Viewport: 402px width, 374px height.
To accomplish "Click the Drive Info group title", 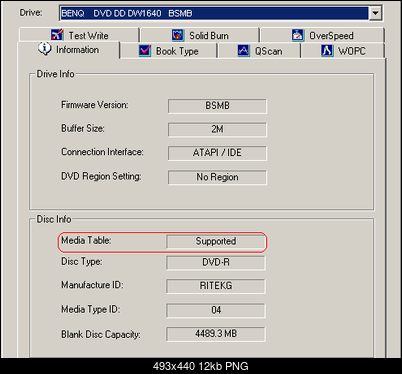I will [x=55, y=74].
